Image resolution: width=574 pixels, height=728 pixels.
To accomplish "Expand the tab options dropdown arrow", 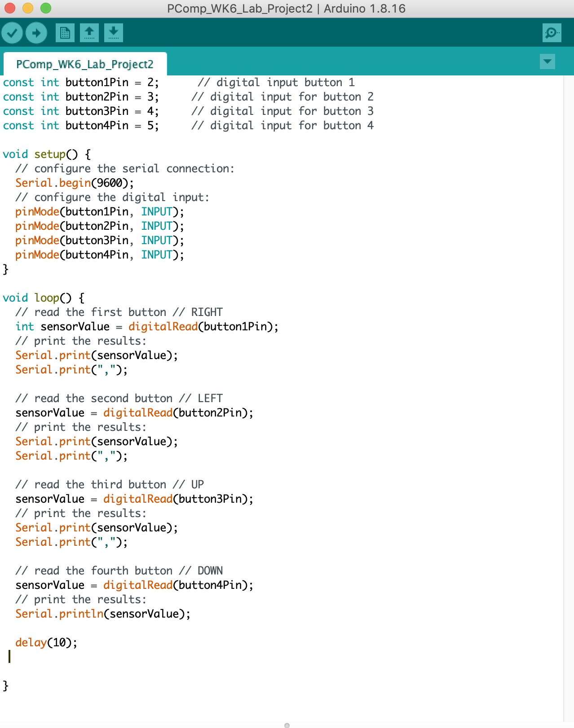I will click(547, 61).
